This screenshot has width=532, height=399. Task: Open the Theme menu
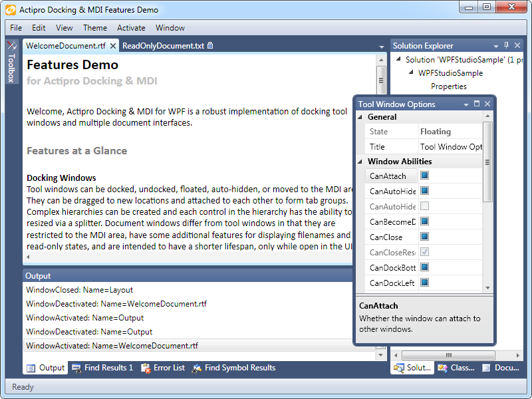pyautogui.click(x=94, y=28)
